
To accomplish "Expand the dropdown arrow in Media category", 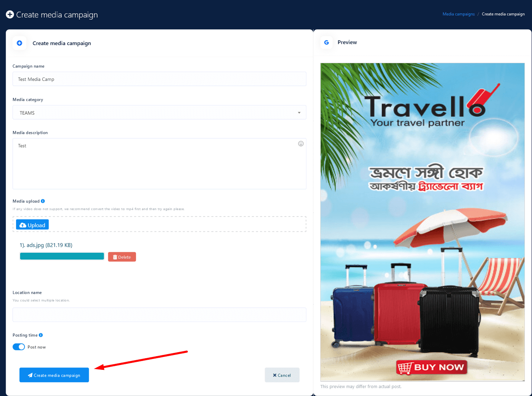I will coord(299,113).
